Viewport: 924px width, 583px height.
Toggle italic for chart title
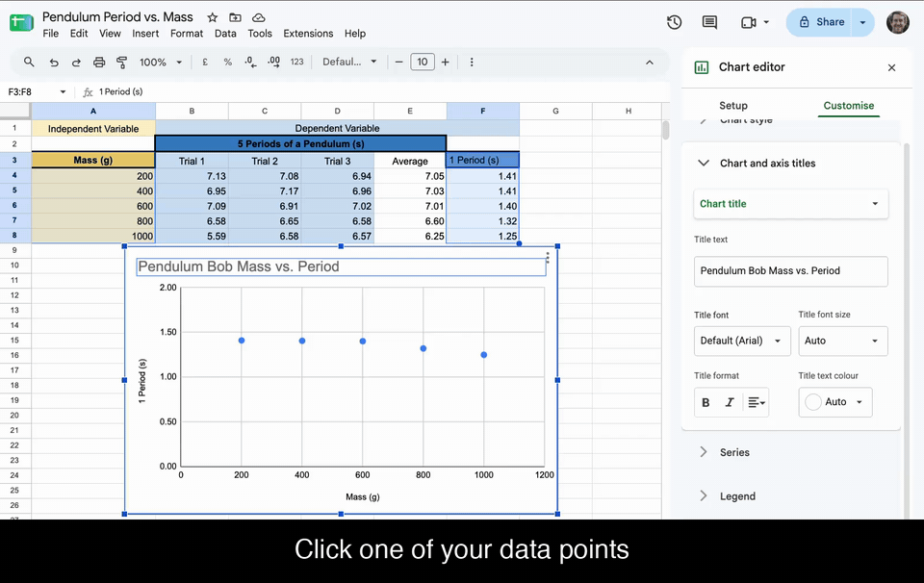(730, 403)
